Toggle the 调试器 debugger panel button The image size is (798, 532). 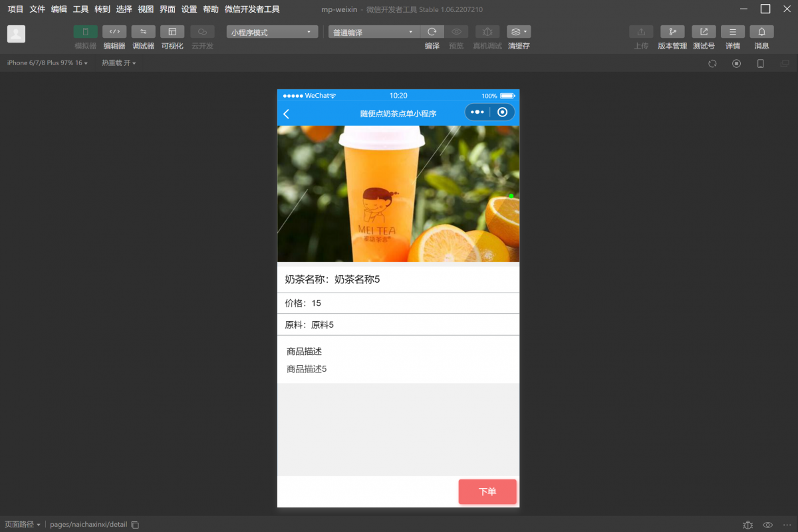[x=143, y=32]
